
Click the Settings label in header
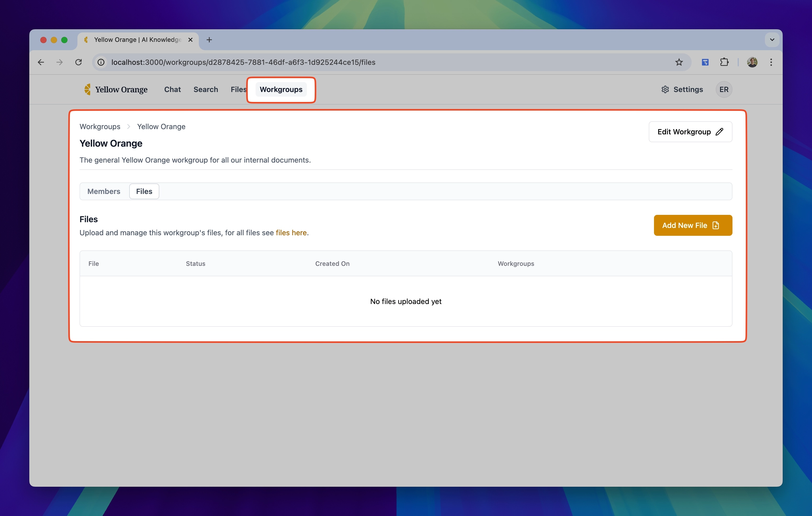click(688, 89)
